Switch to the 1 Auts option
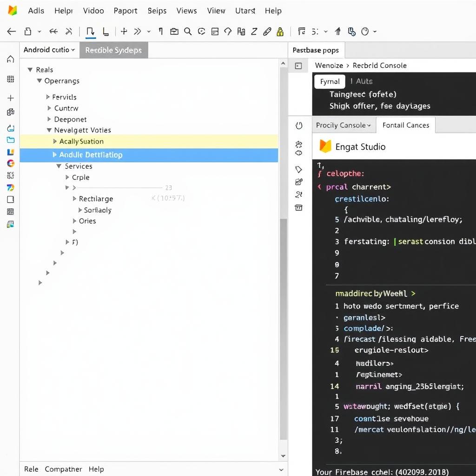 click(361, 81)
